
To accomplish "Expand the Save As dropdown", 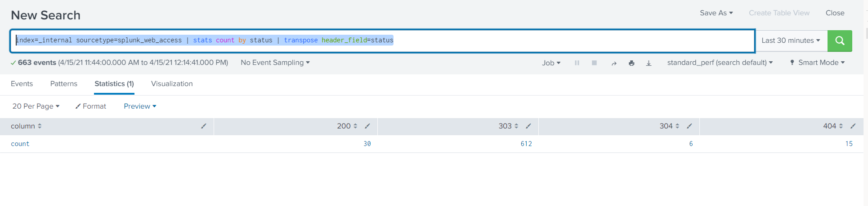I will pos(716,13).
